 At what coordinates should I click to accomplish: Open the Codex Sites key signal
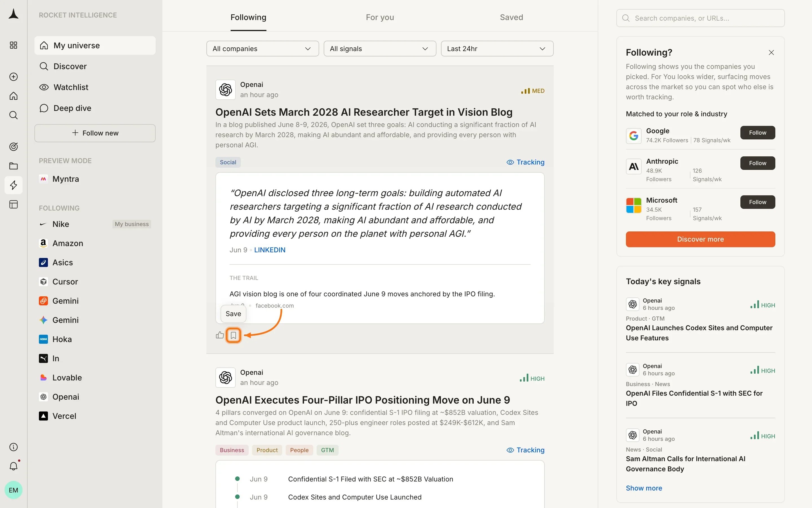699,333
